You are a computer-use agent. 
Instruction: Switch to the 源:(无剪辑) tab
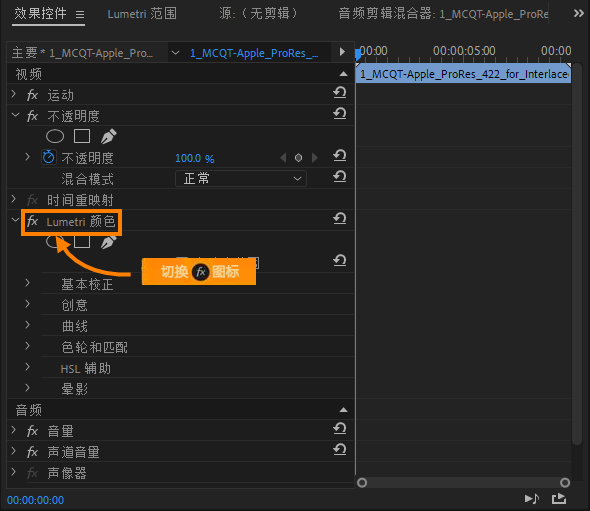pos(258,14)
